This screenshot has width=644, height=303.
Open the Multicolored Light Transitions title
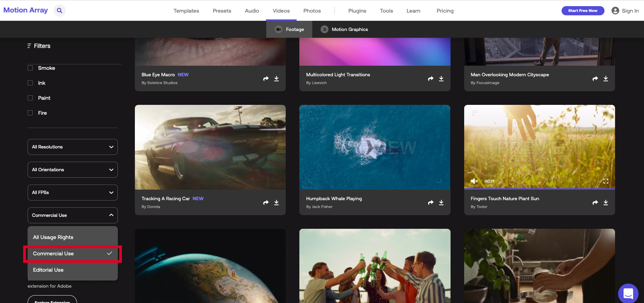[338, 75]
